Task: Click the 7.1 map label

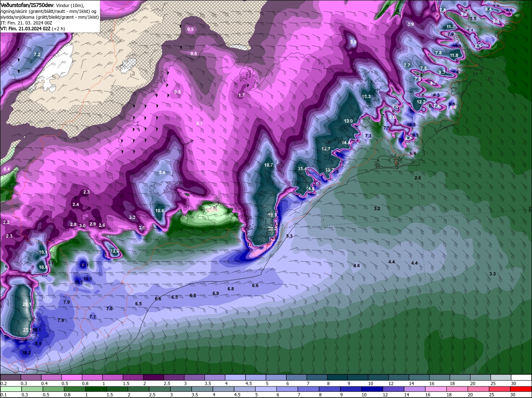Action: 93,317
